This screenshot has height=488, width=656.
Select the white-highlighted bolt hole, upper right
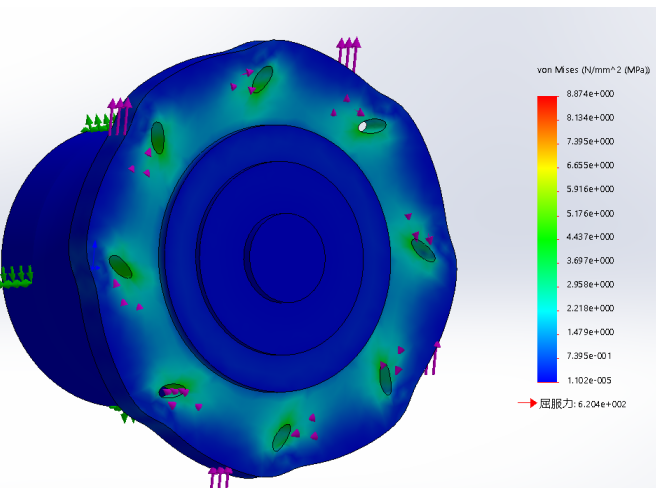[x=372, y=126]
